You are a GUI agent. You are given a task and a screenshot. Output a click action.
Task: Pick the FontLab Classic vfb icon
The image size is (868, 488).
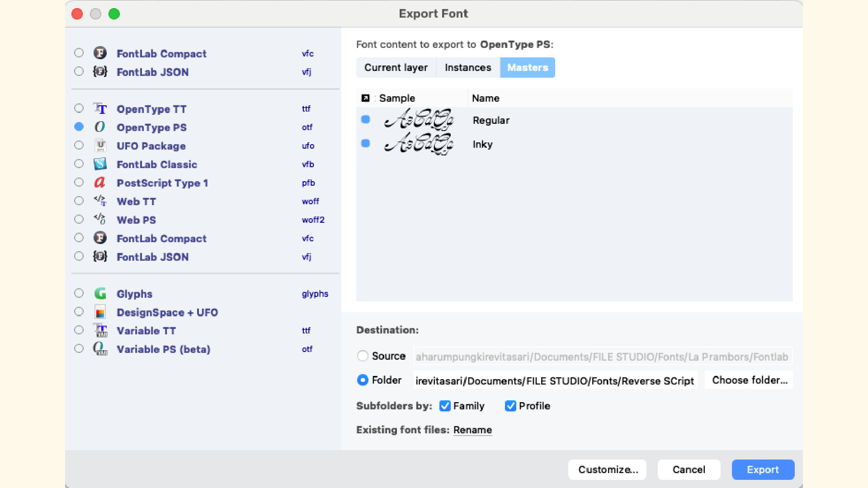[x=100, y=164]
